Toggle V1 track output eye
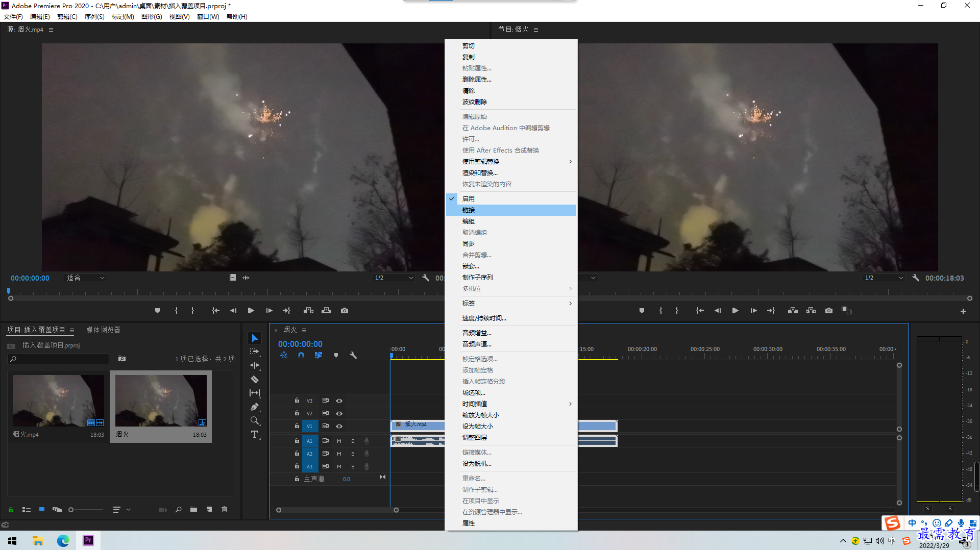This screenshot has width=980, height=550. click(339, 426)
